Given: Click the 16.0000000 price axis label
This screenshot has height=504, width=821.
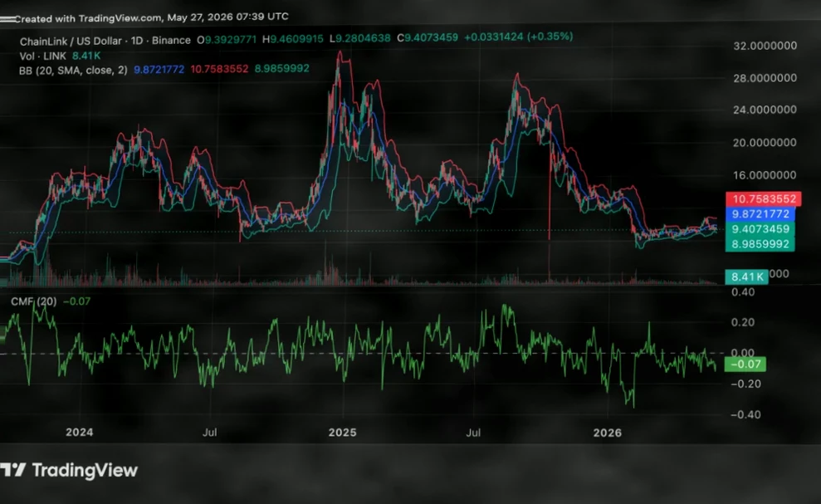Looking at the screenshot, I should pyautogui.click(x=765, y=175).
